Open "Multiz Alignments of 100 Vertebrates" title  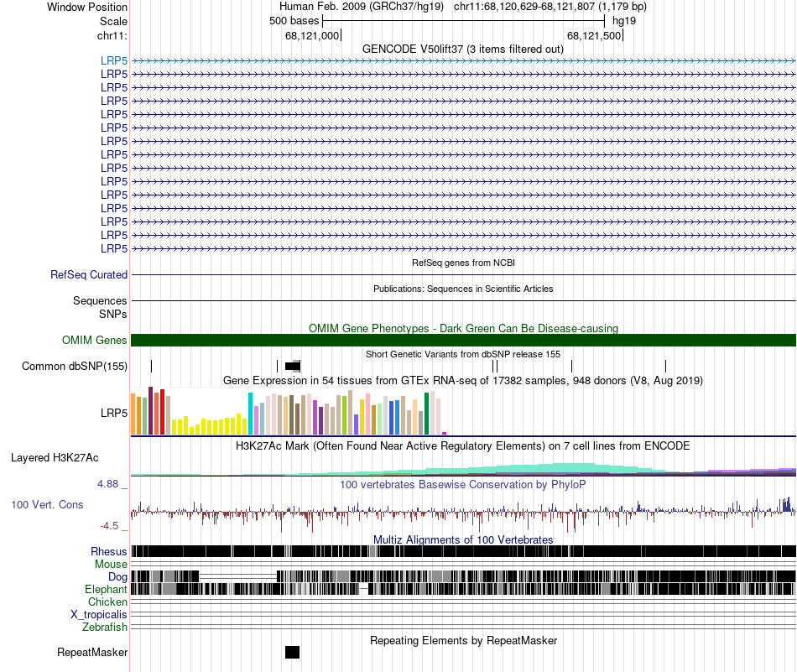pos(463,539)
